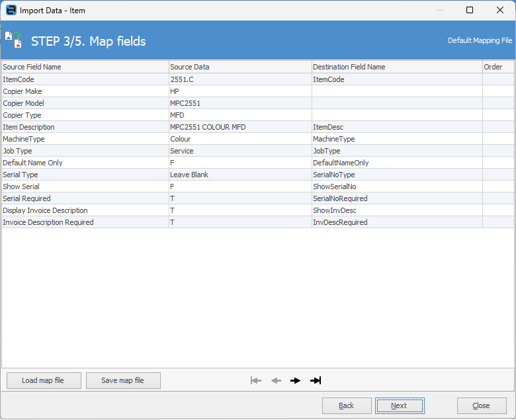This screenshot has width=516, height=420.
Task: Click the Destination Field Name column header
Action: coord(396,67)
